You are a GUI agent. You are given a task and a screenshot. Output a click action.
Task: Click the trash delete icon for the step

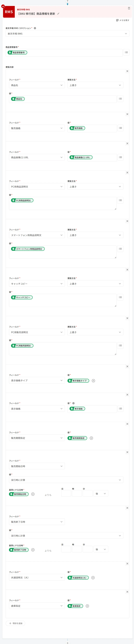click(x=129, y=8)
